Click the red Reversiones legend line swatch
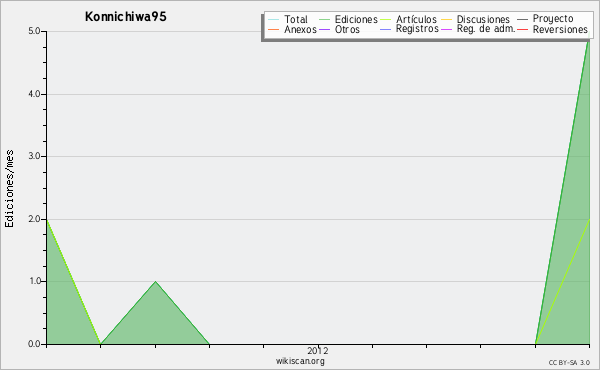This screenshot has width=600, height=370. (x=523, y=29)
